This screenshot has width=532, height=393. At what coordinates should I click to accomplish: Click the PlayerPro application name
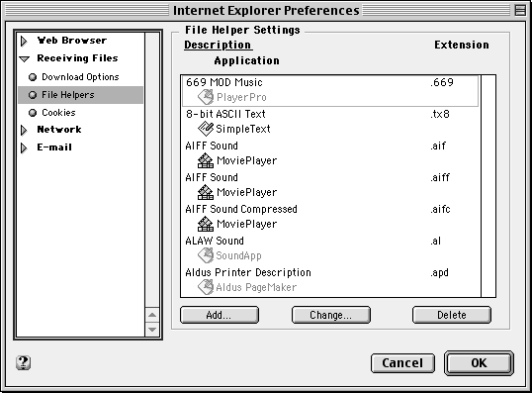(241, 97)
